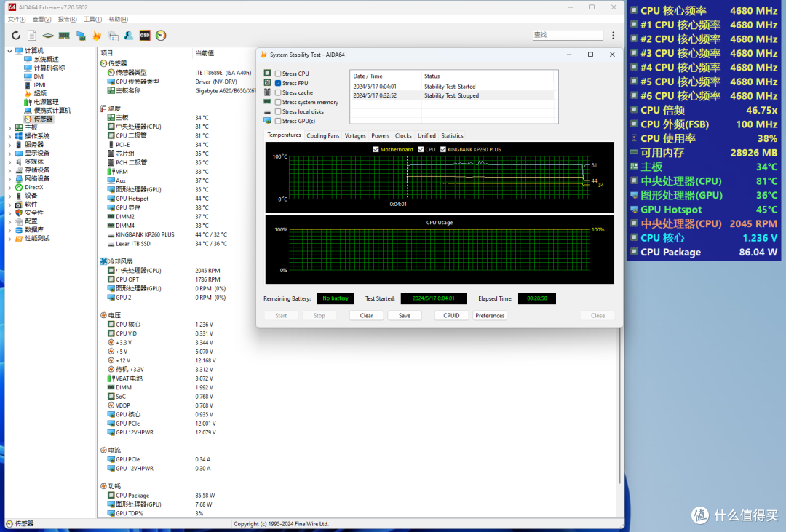Click the flame icon in Stability Test title
This screenshot has width=786, height=532.
click(263, 55)
